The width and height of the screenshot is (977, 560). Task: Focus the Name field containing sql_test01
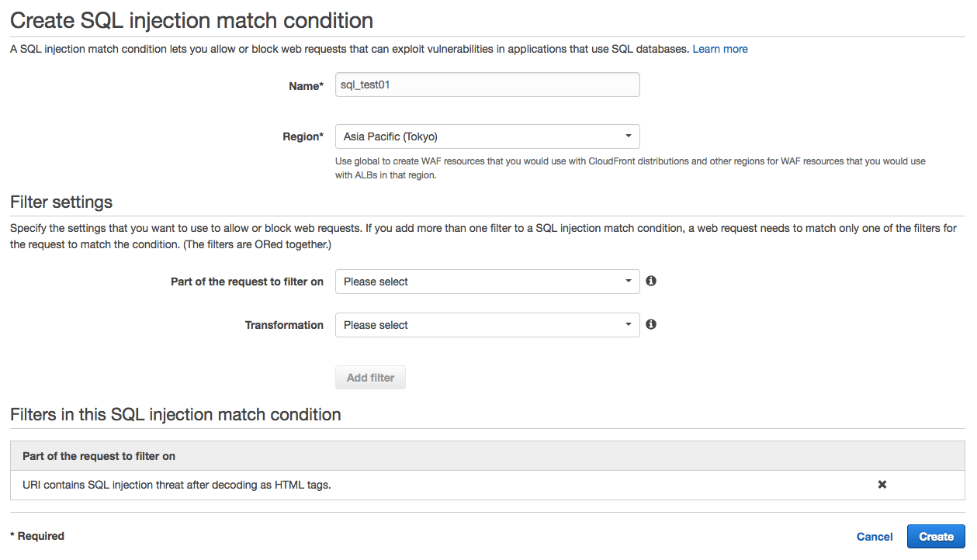[487, 85]
